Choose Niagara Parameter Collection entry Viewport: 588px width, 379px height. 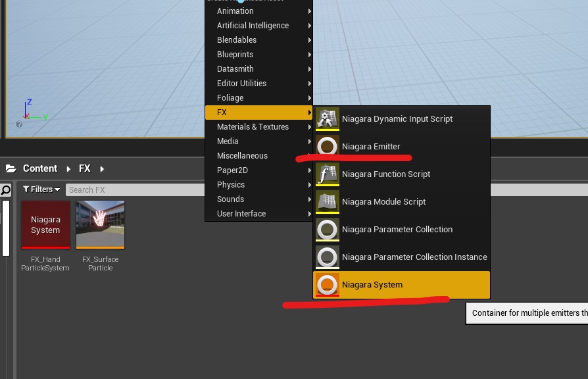pyautogui.click(x=402, y=229)
